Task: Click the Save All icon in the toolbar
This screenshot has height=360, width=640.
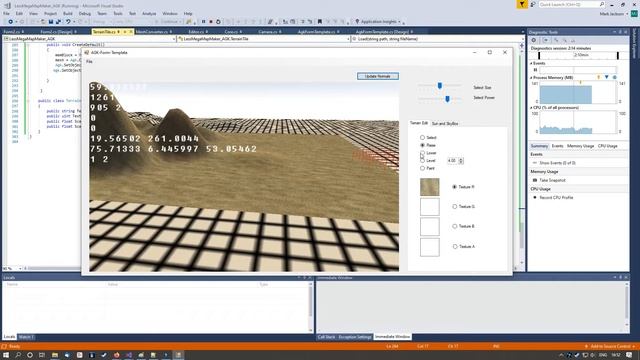Action: pyautogui.click(x=58, y=22)
